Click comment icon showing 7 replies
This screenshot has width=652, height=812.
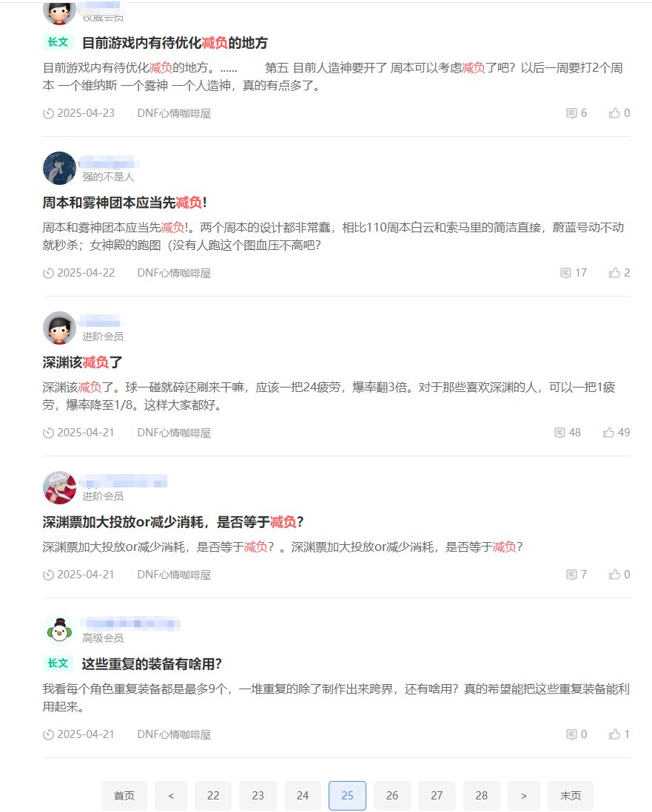571,575
